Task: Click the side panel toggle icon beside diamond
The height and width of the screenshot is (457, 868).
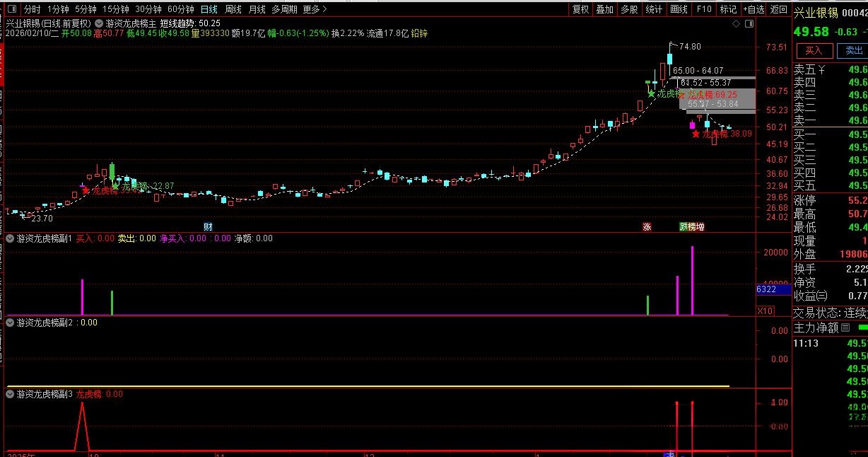Action: [748, 23]
